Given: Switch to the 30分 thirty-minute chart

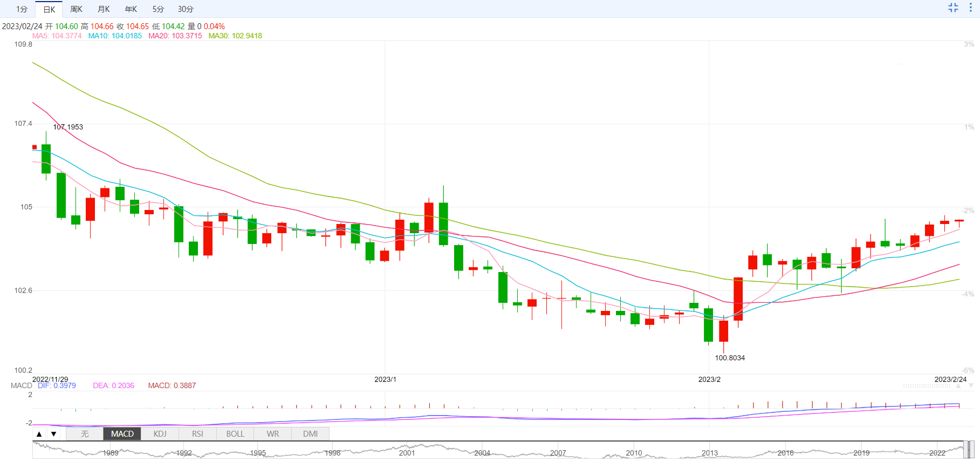Looking at the screenshot, I should click(x=186, y=9).
